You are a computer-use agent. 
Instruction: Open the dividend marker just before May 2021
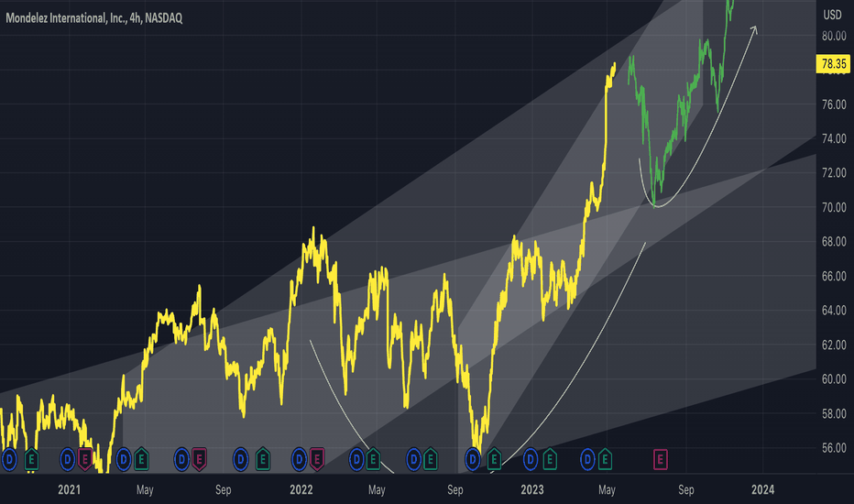coord(124,459)
